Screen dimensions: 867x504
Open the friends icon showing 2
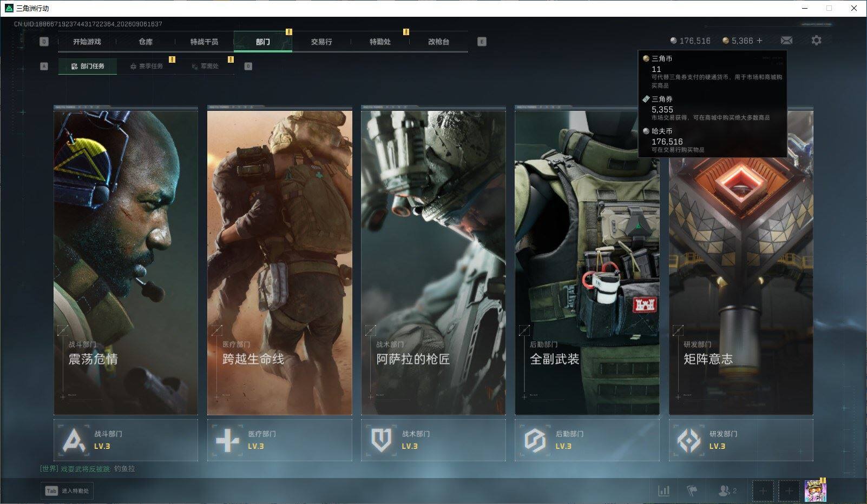click(x=727, y=491)
